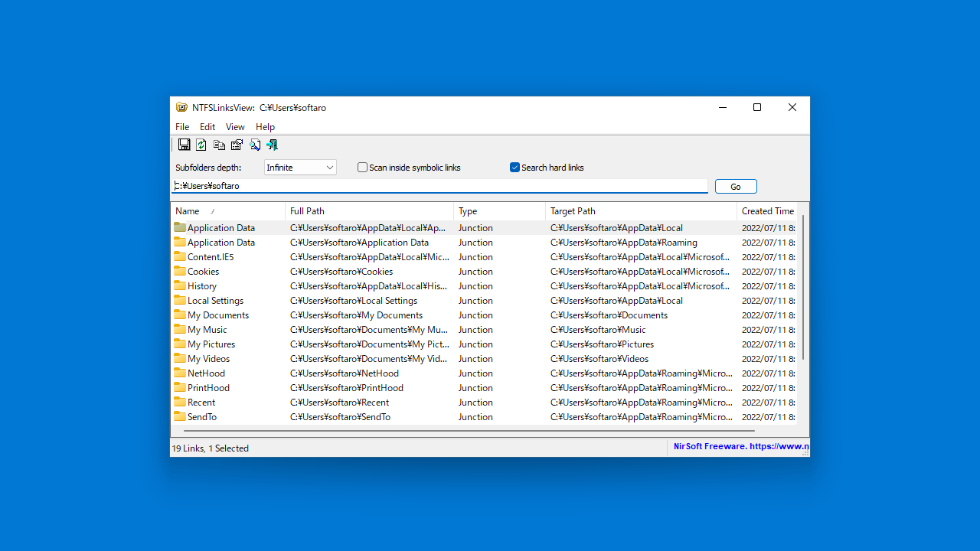
Task: Click the C:¥Users¥softaro¥Recent full path cell
Action: pyautogui.click(x=339, y=403)
